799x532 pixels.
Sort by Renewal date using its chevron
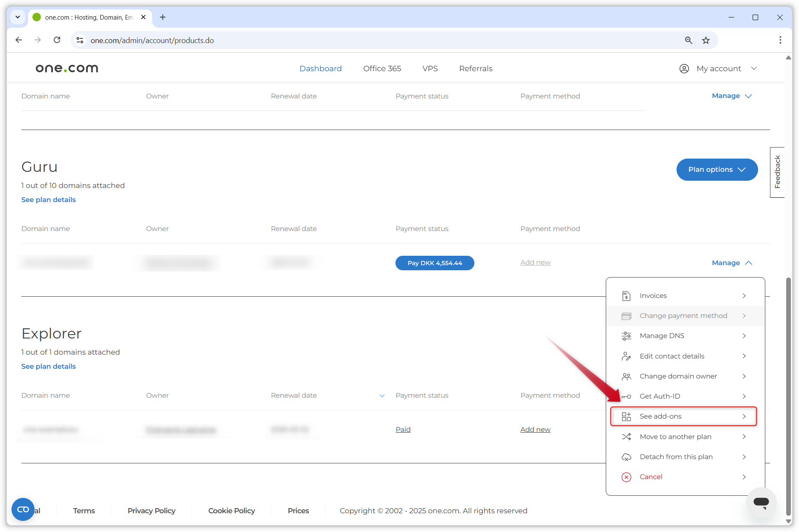[382, 396]
